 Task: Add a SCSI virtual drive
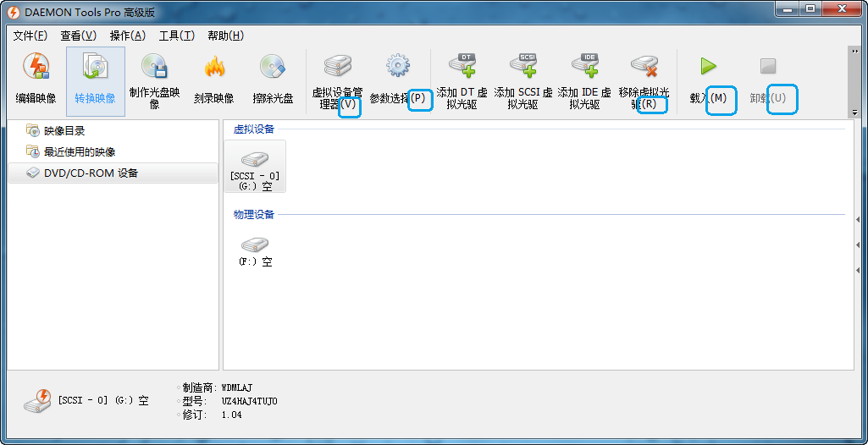point(523,66)
